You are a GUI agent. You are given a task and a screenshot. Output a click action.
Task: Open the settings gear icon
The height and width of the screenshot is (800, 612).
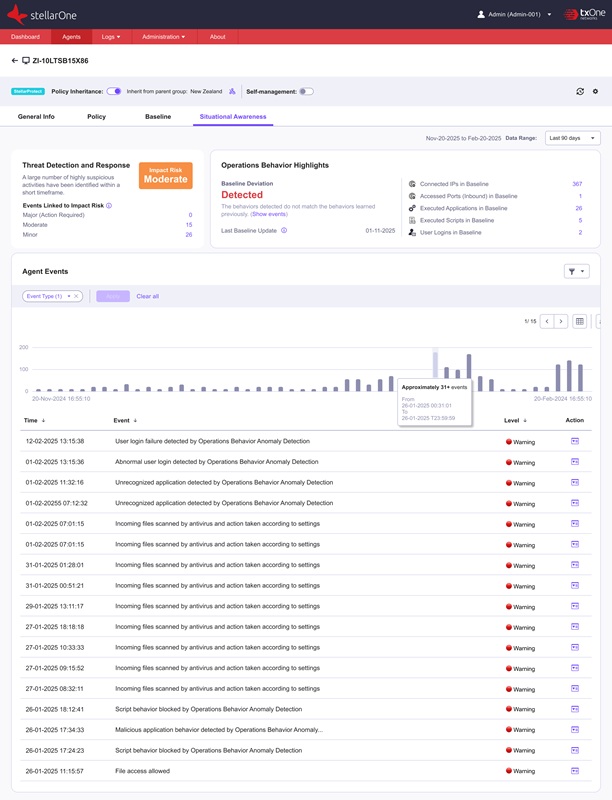click(x=595, y=91)
